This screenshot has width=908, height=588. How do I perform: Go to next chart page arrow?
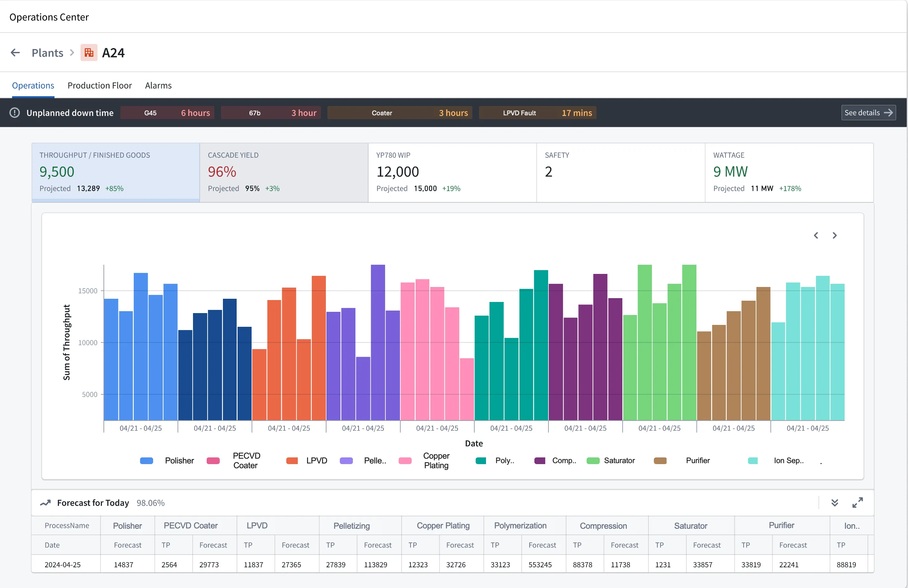coord(835,235)
